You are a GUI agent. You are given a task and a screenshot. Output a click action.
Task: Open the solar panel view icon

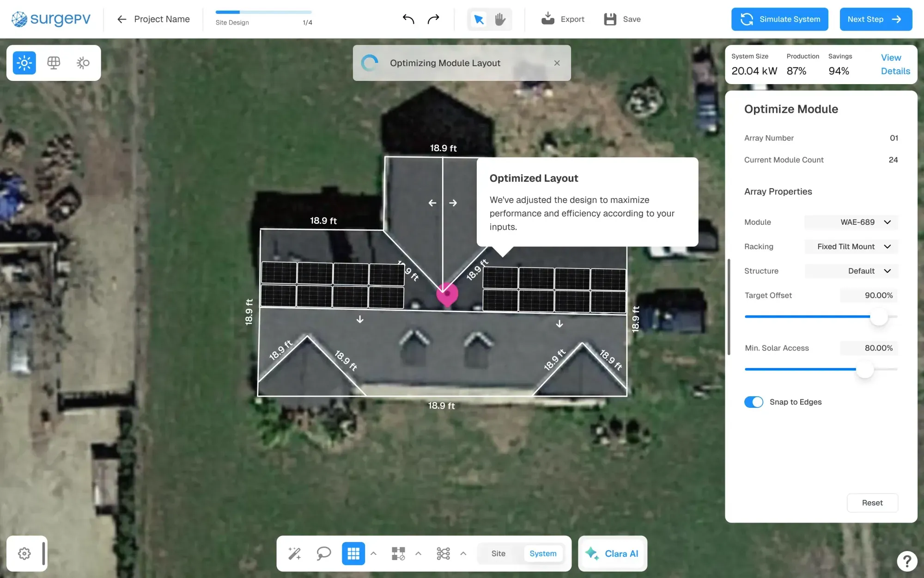54,62
